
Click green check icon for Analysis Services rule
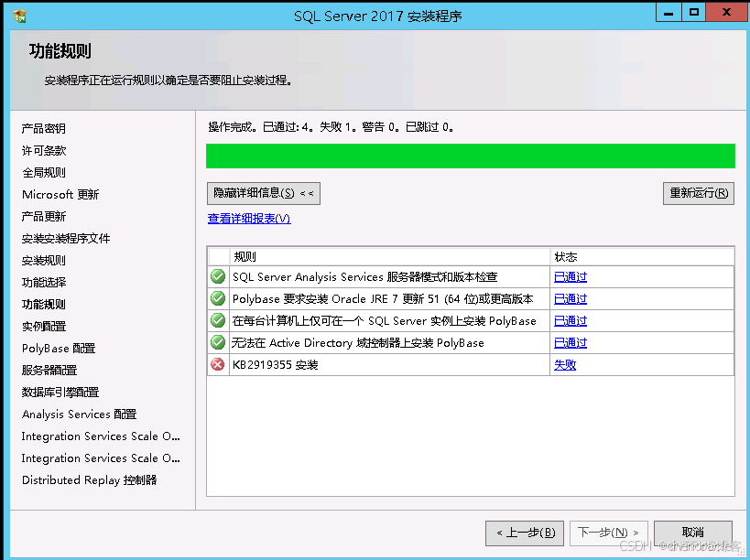pos(218,276)
